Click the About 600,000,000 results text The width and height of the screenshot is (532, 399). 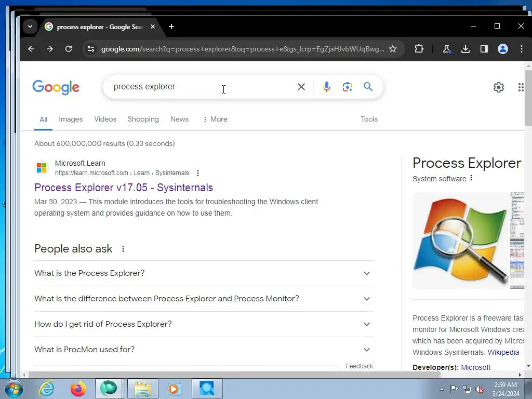click(x=104, y=143)
